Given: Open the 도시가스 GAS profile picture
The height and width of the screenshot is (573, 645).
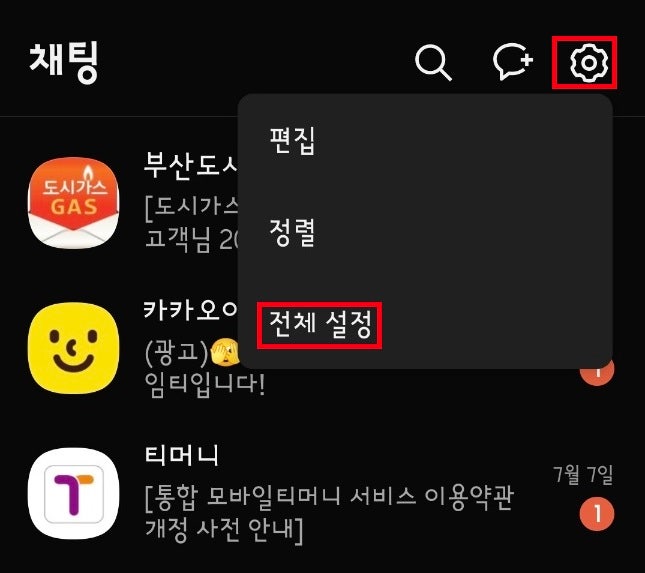Looking at the screenshot, I should (x=74, y=203).
